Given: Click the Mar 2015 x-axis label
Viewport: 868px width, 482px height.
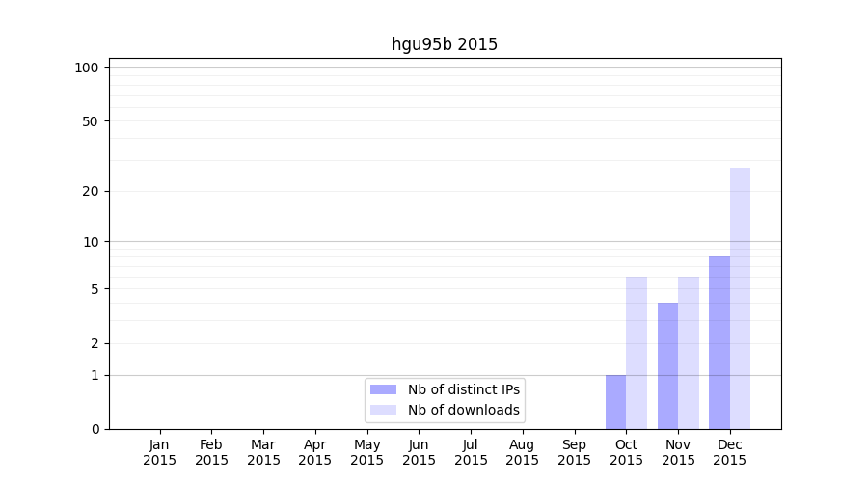Looking at the screenshot, I should pos(263,452).
